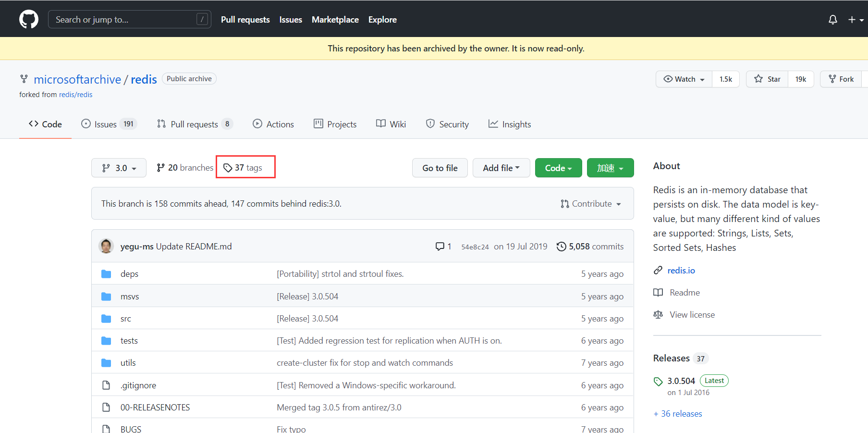Open the redis repository link

[x=144, y=79]
